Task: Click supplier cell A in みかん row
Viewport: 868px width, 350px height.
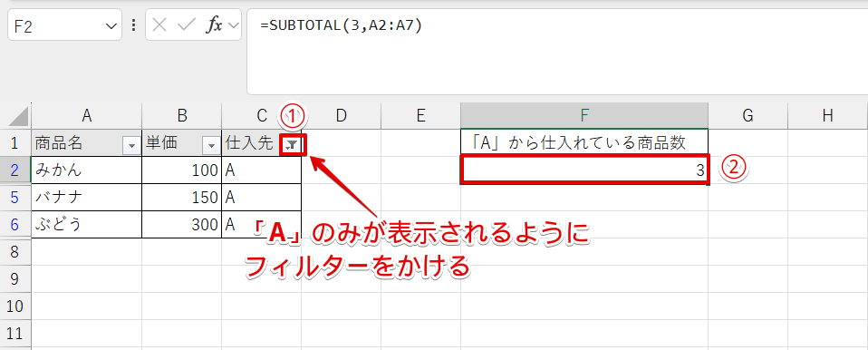Action: click(261, 170)
